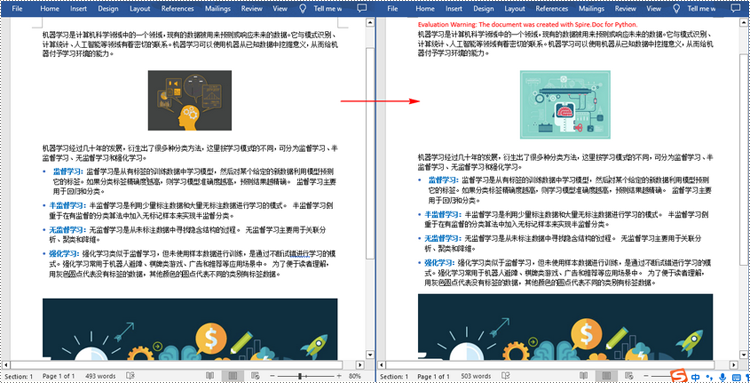Image resolution: width=750 pixels, height=383 pixels.
Task: Open the Mailings tab in right window
Action: pyautogui.click(x=592, y=9)
